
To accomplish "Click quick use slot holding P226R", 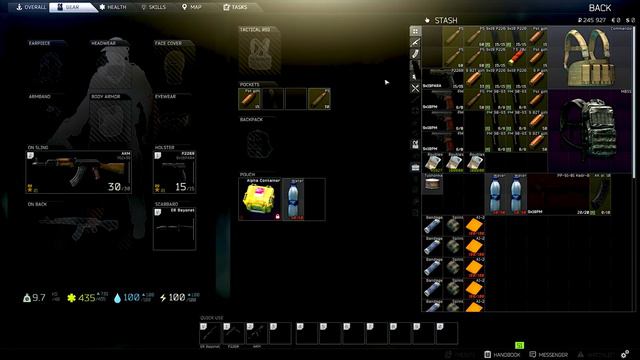I will pos(233,333).
